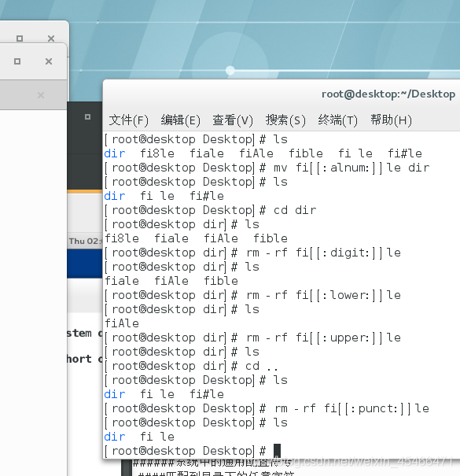
Task: Open the 搜索(S) menu in terminal
Action: click(x=285, y=120)
